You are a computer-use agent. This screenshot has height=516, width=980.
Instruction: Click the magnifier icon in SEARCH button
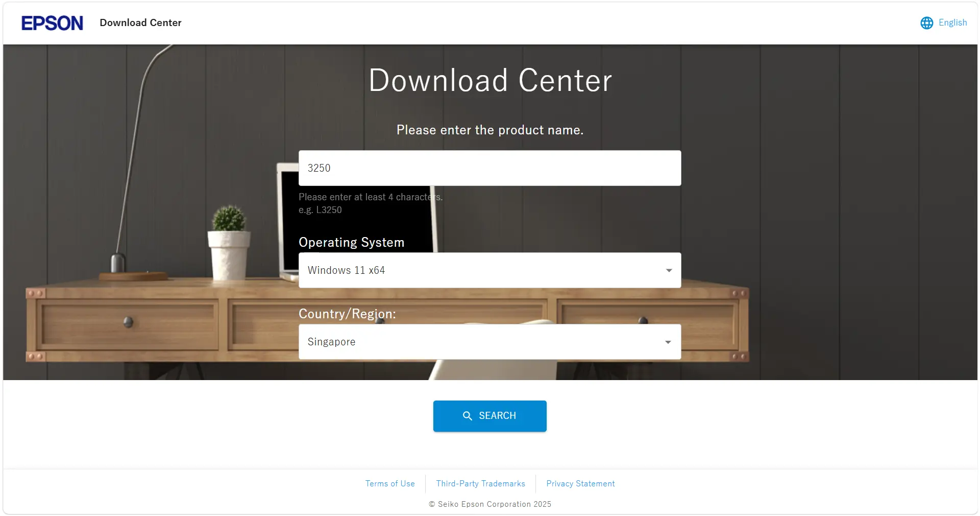click(x=467, y=416)
